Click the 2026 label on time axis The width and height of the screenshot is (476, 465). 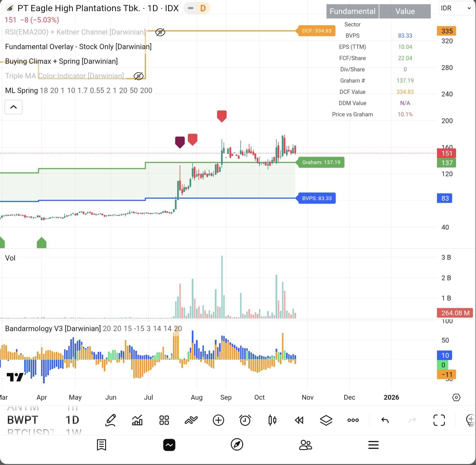coord(391,397)
